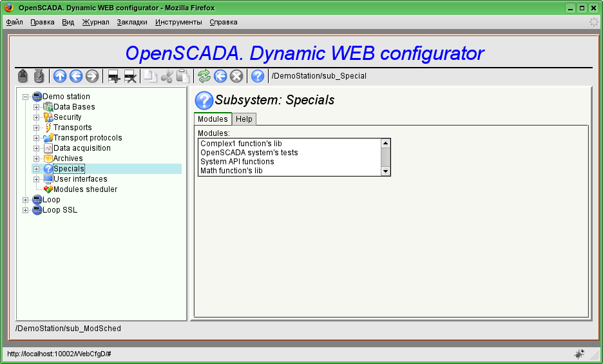The width and height of the screenshot is (603, 364).
Task: Click the Start periodic update icon
Action: click(220, 76)
